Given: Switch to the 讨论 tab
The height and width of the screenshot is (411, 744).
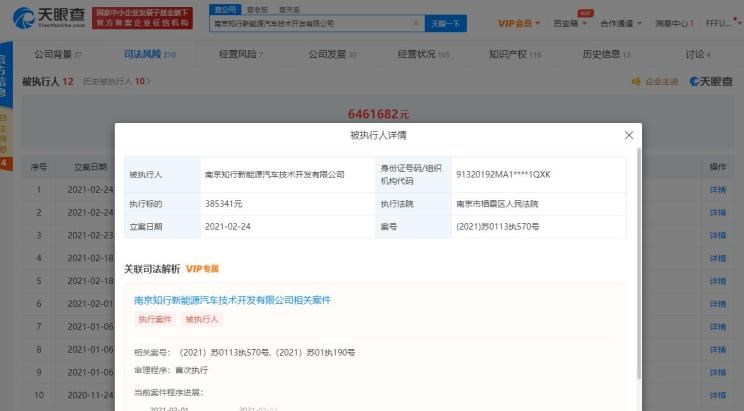Looking at the screenshot, I should pyautogui.click(x=698, y=55).
